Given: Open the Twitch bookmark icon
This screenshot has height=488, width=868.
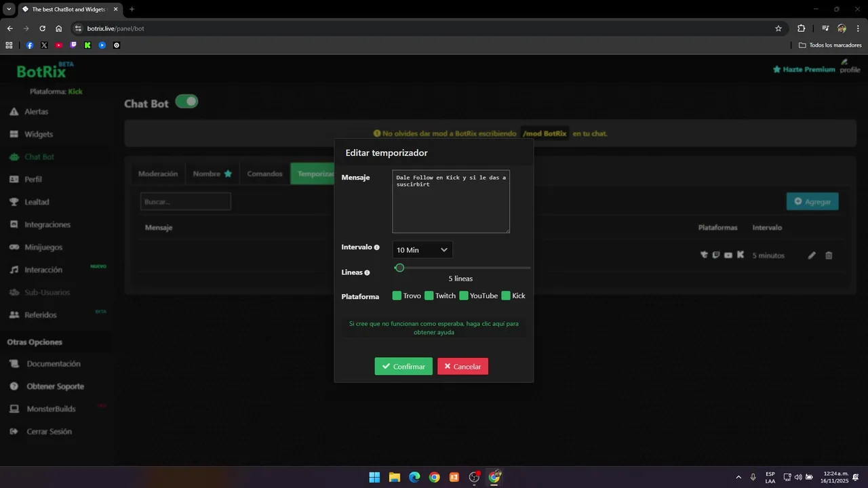Looking at the screenshot, I should point(73,45).
